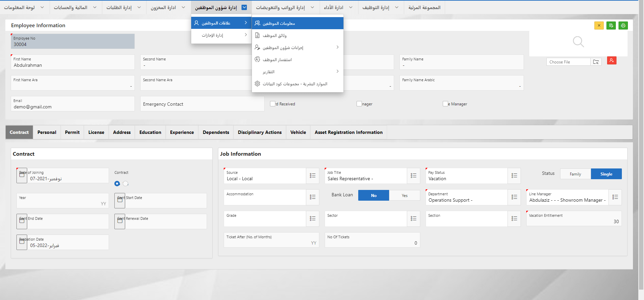Click the folder browse icon beside Choose File

click(x=596, y=62)
